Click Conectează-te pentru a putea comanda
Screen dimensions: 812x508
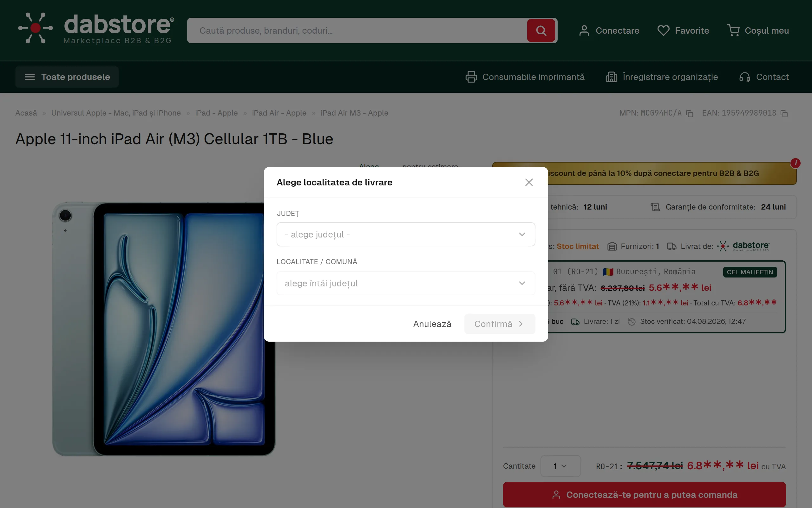pos(644,495)
